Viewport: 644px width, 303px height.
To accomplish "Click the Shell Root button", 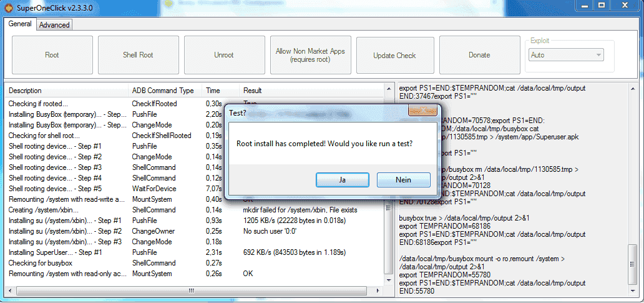I will coord(138,55).
